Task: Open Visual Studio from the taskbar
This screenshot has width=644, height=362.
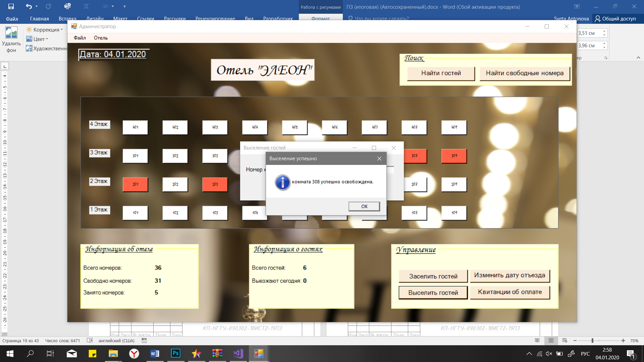Action: (238, 354)
